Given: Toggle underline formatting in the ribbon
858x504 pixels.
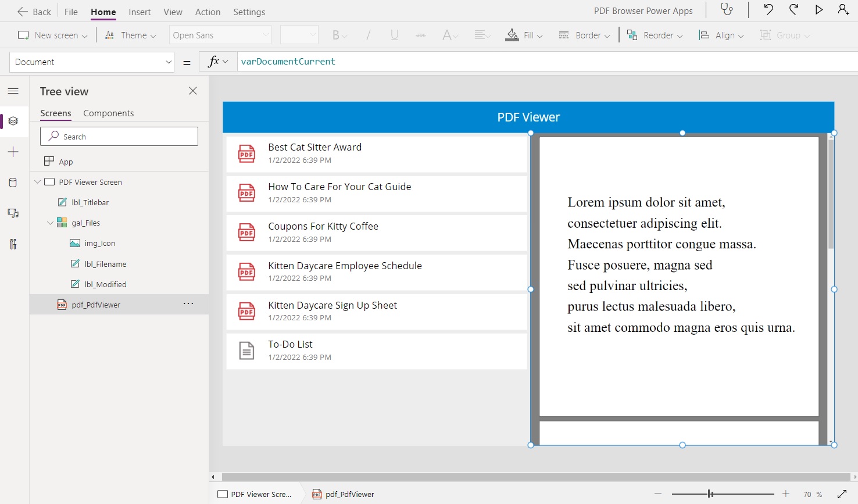Looking at the screenshot, I should [394, 35].
